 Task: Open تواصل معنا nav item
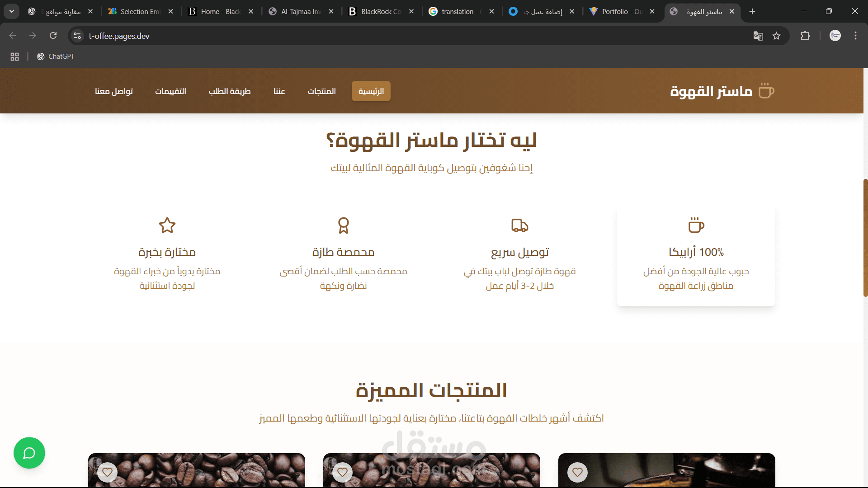[114, 91]
